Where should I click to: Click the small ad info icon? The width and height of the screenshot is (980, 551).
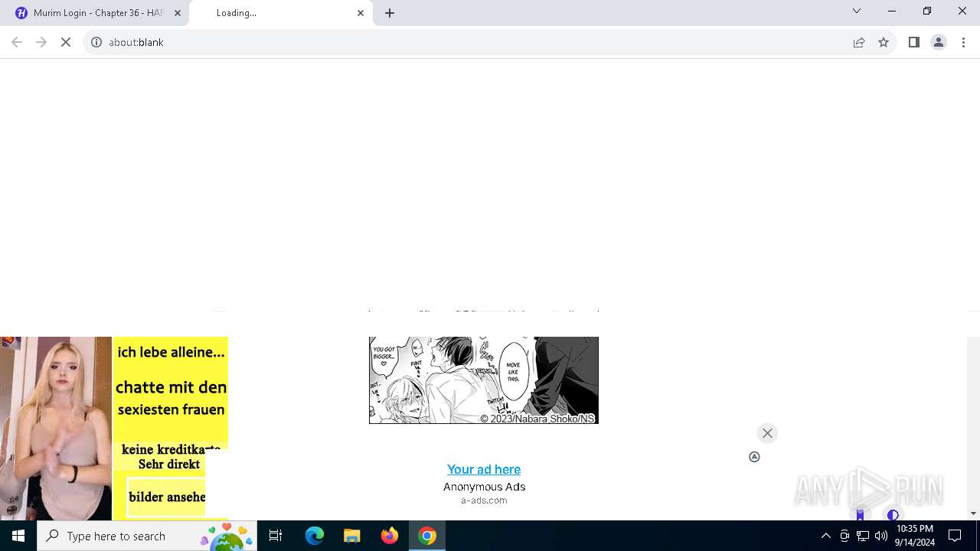point(754,457)
